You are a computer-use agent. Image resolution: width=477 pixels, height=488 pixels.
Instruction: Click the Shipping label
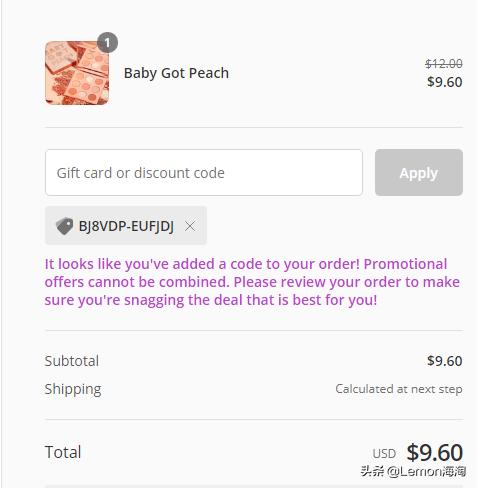(73, 389)
